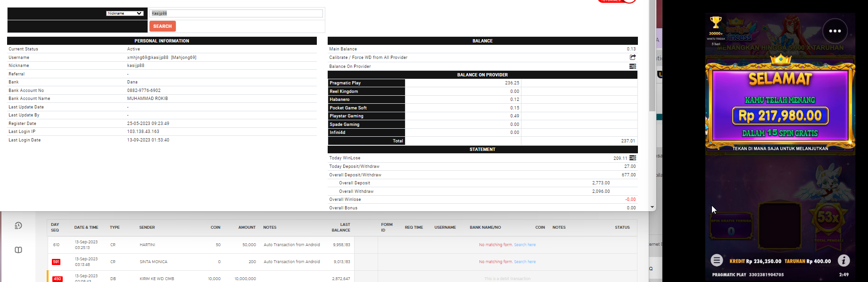Viewport: 868px width, 282px height.
Task: Click the STATUS column header
Action: click(x=622, y=227)
